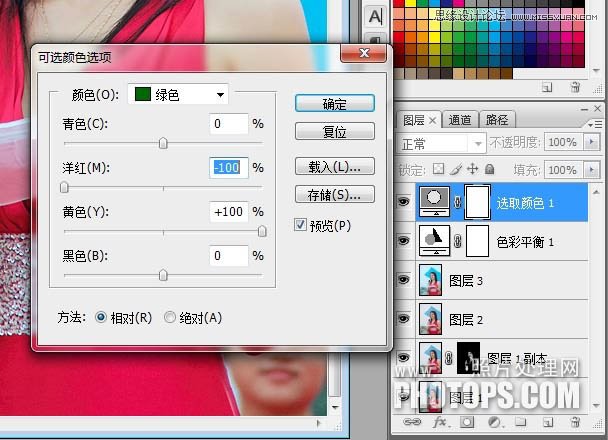The width and height of the screenshot is (608, 440).
Task: Click the 黑色(B) value field
Action: pyautogui.click(x=229, y=255)
